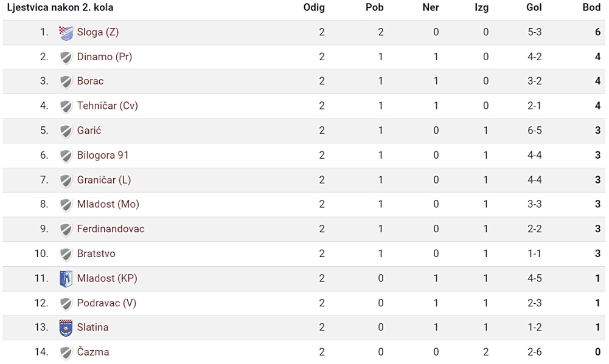Click the Čazma shield icon

tap(66, 352)
